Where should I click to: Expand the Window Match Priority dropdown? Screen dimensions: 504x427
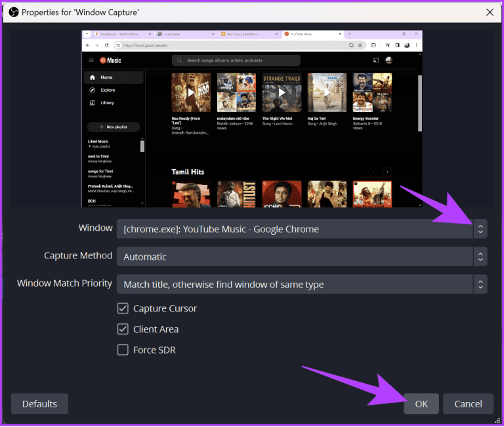(x=480, y=284)
